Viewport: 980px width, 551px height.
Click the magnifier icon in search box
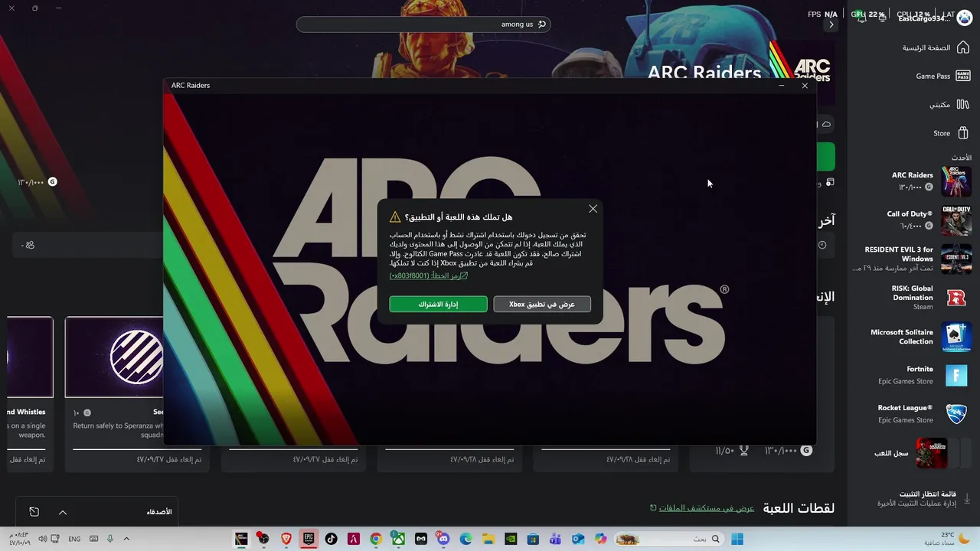(542, 24)
